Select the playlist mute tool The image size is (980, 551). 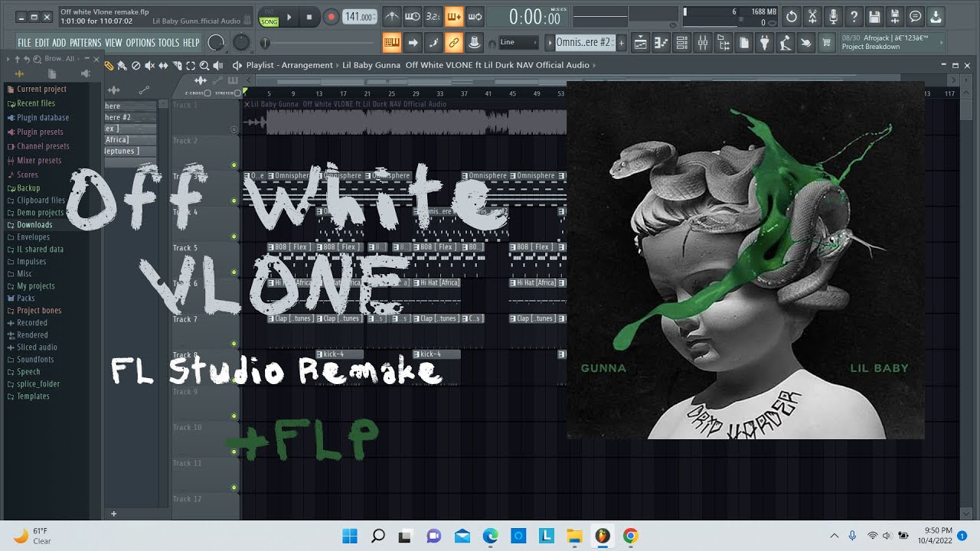pos(150,66)
